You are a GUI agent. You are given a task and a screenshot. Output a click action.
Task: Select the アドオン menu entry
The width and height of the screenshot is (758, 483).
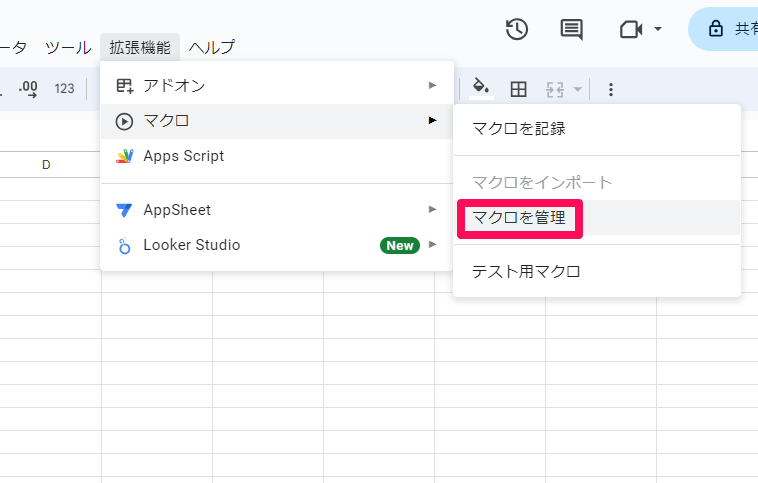coord(277,86)
